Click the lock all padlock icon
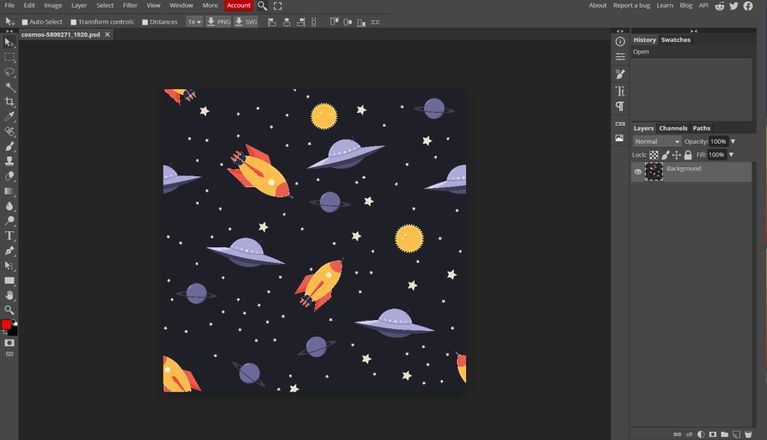This screenshot has width=767, height=440. coord(688,155)
